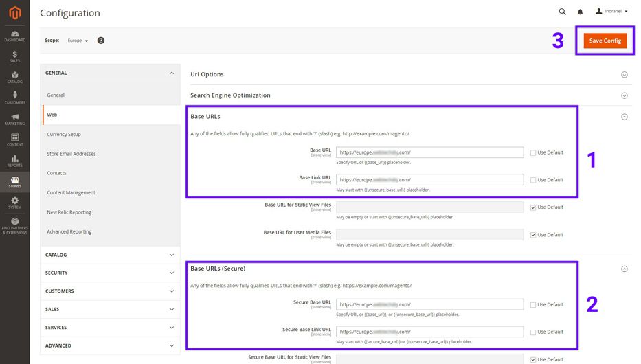Image resolution: width=641 pixels, height=364 pixels.
Task: Click the Magento logo icon
Action: point(14,12)
